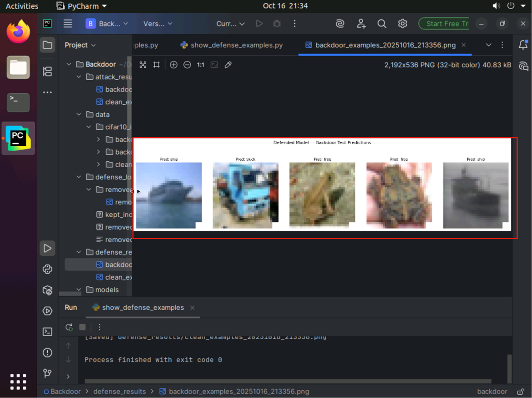The height and width of the screenshot is (398, 532).
Task: Open Notifications bell icon
Action: click(x=523, y=45)
